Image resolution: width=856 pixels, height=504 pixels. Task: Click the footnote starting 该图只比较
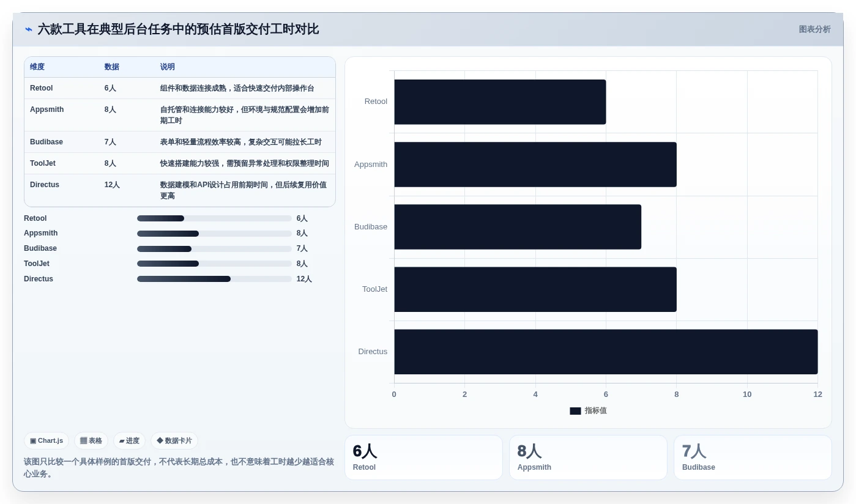[179, 468]
